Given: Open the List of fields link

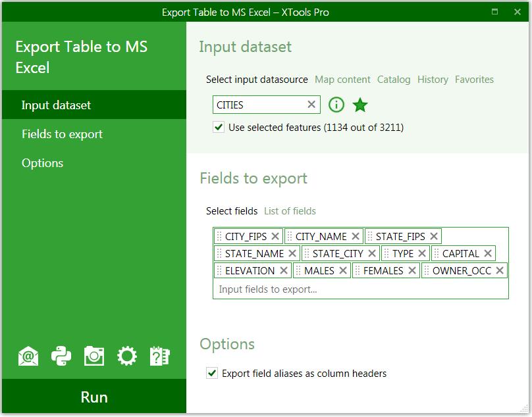Looking at the screenshot, I should pos(290,211).
